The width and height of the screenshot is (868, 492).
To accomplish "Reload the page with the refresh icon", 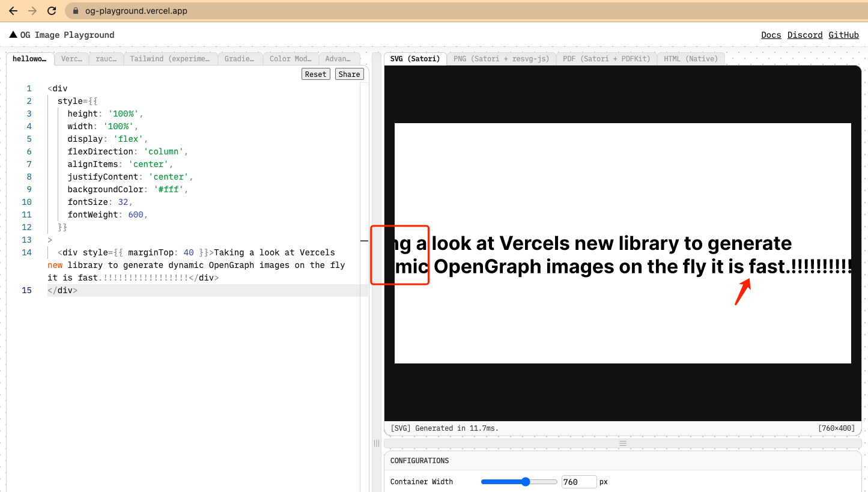I will [x=53, y=10].
